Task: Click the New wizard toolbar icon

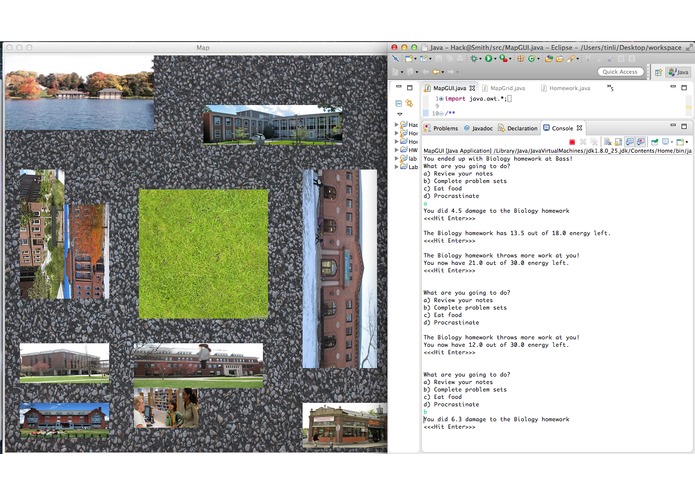Action: click(x=409, y=58)
